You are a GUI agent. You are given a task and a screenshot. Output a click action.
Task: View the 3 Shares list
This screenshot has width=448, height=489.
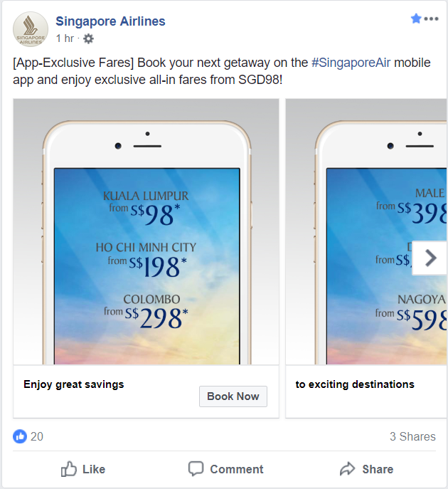pos(412,436)
